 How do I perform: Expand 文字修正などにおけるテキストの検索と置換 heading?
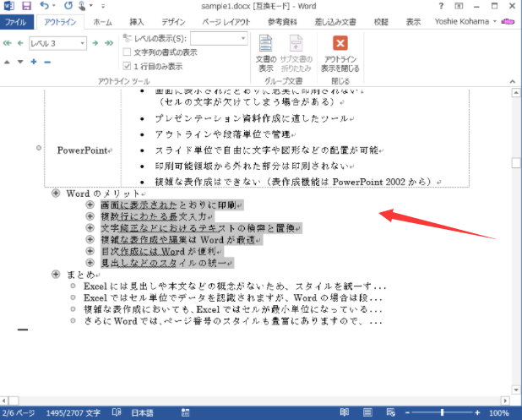(x=90, y=228)
